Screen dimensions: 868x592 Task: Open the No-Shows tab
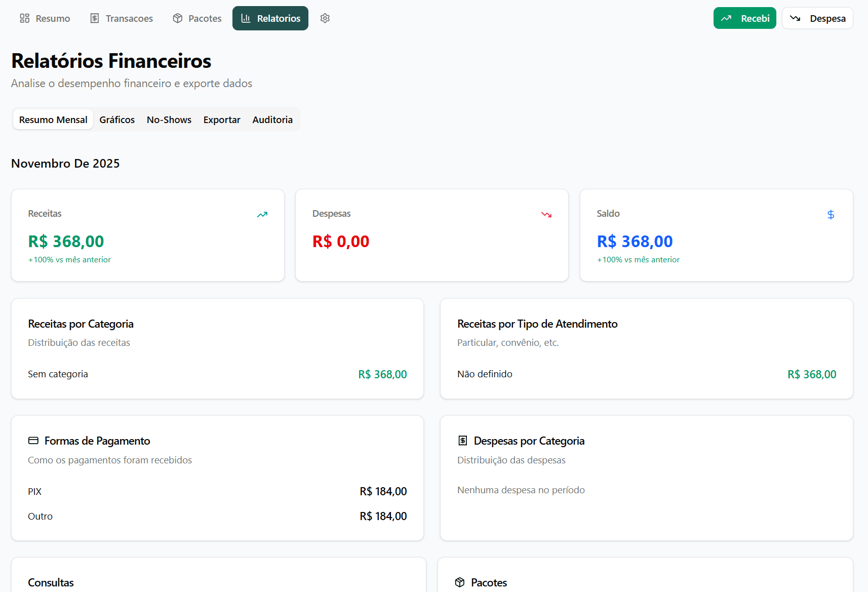[169, 120]
